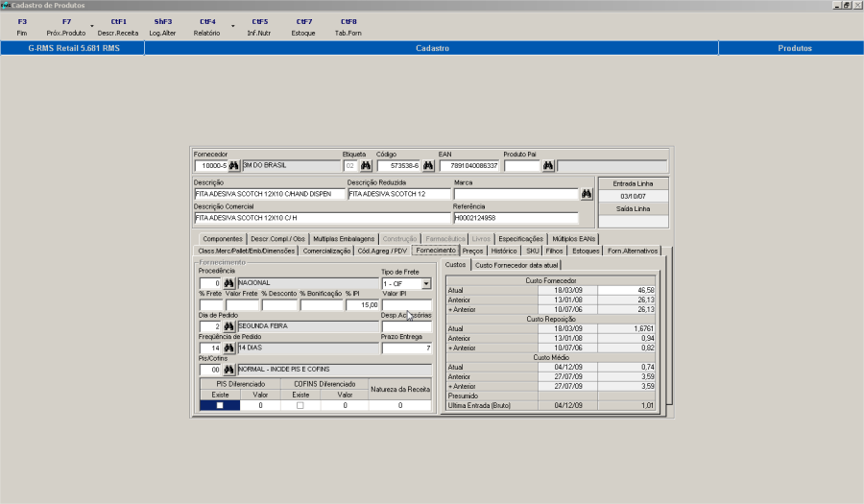Open Cód.Agreg / PDV tab

point(382,251)
